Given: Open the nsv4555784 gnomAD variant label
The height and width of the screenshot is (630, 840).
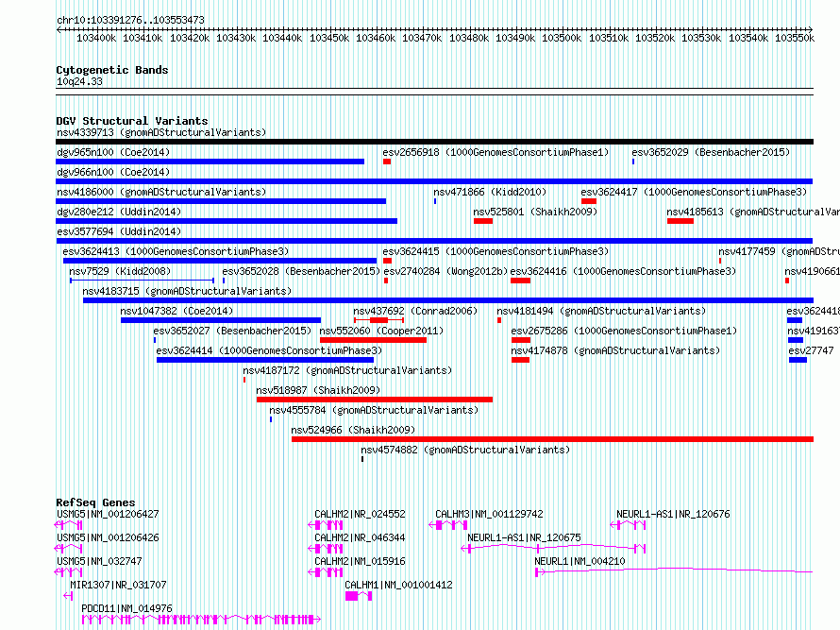Looking at the screenshot, I should click(x=374, y=410).
